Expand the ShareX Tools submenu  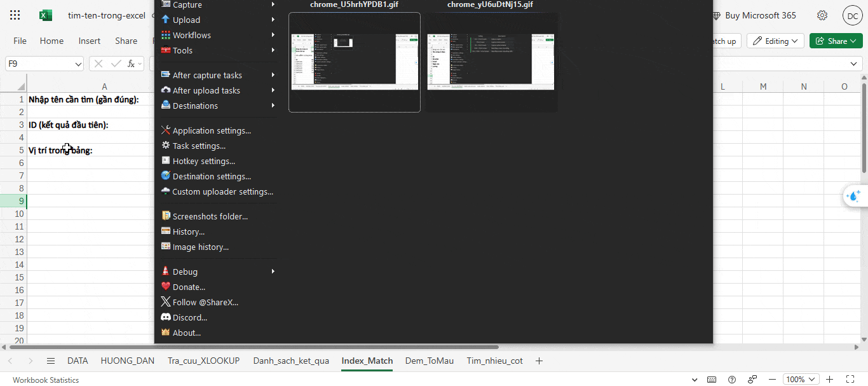(273, 50)
